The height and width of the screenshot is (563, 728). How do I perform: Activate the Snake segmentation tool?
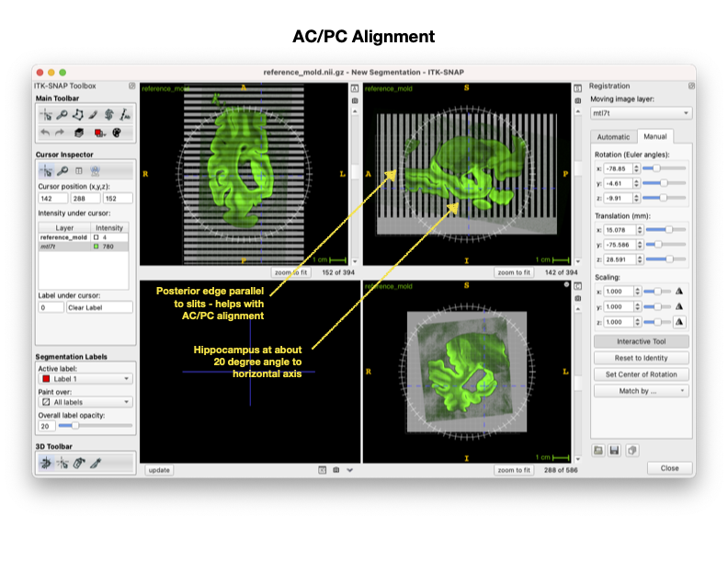pos(109,114)
